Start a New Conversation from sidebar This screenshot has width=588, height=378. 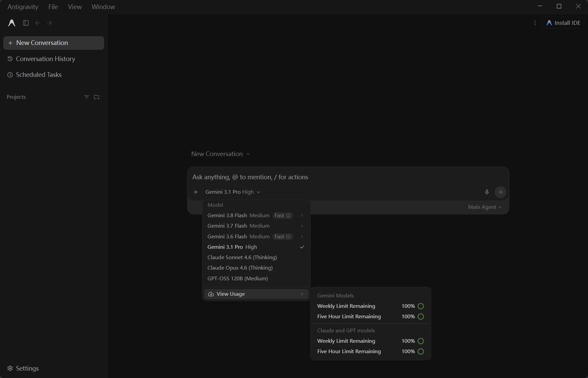[54, 43]
